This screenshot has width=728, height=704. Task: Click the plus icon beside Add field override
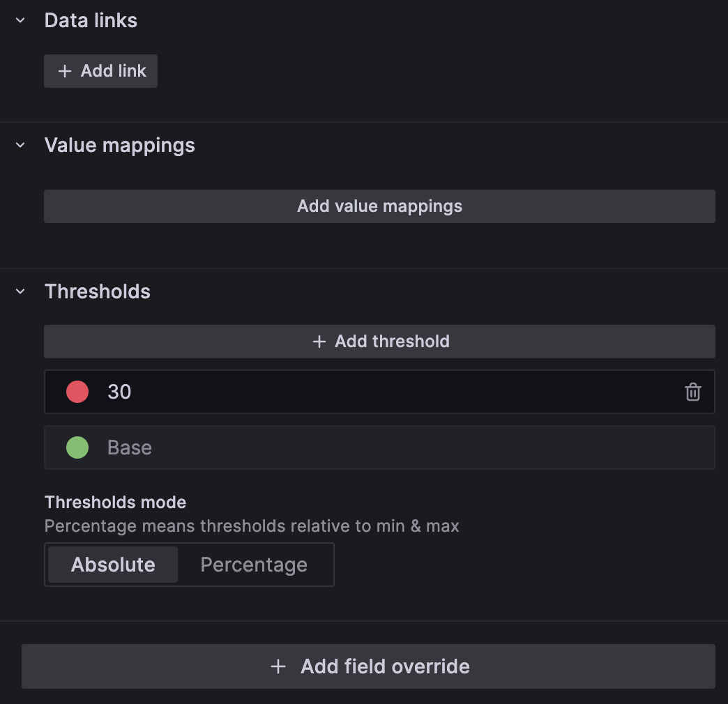pos(278,666)
